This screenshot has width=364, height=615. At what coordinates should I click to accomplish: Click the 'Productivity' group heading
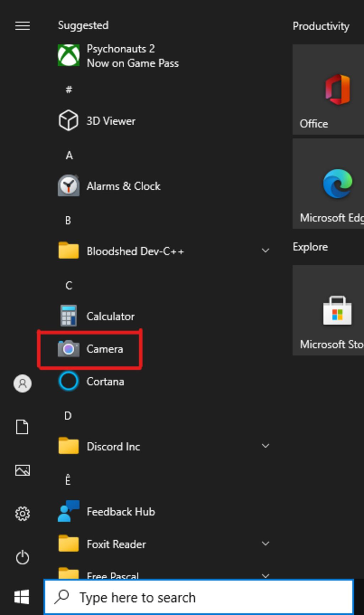(321, 26)
